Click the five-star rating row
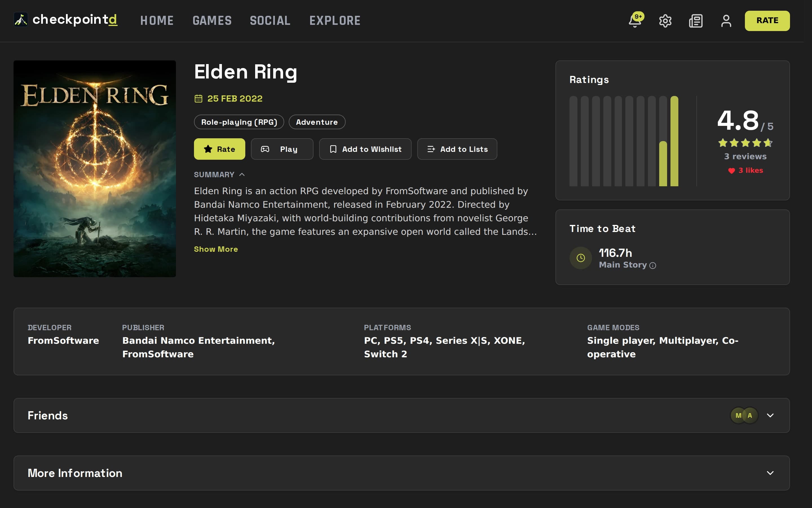This screenshot has height=508, width=812. (x=745, y=143)
